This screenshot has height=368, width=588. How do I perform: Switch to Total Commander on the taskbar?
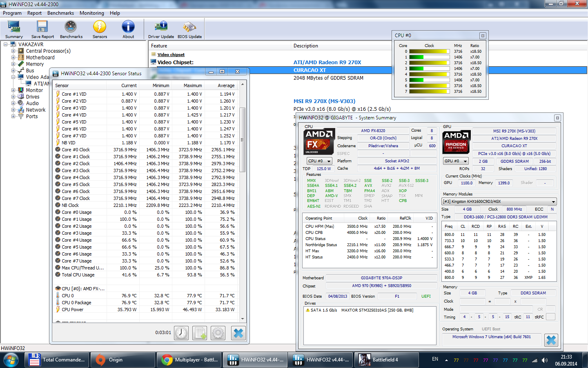[57, 360]
